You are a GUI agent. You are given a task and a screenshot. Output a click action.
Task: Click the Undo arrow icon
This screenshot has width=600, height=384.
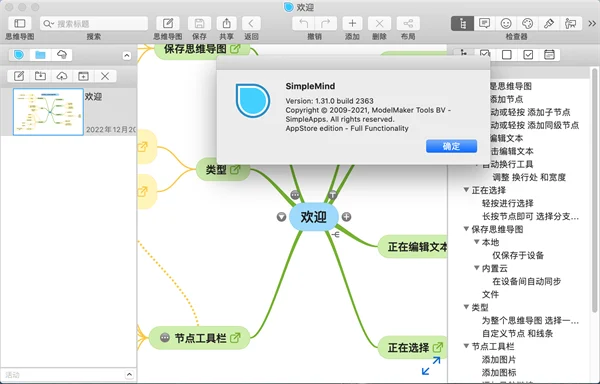click(303, 24)
